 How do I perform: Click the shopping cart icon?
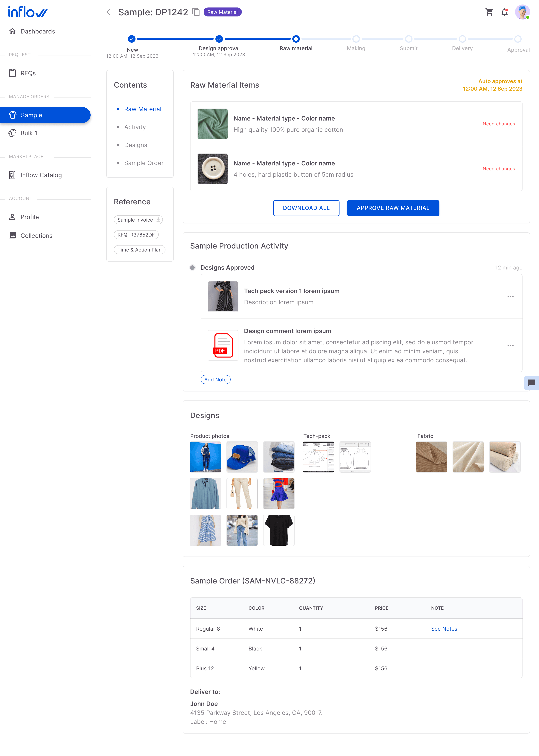(489, 12)
